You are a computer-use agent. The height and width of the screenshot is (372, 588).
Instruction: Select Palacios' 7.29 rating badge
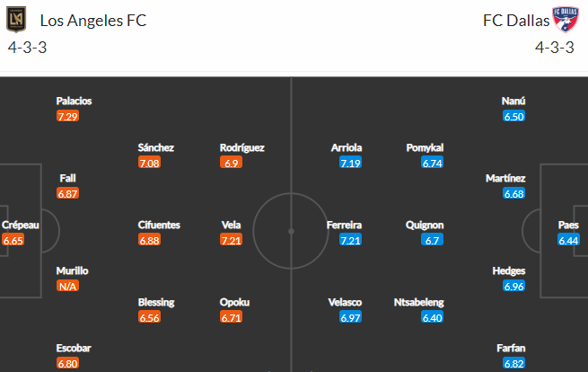point(67,116)
